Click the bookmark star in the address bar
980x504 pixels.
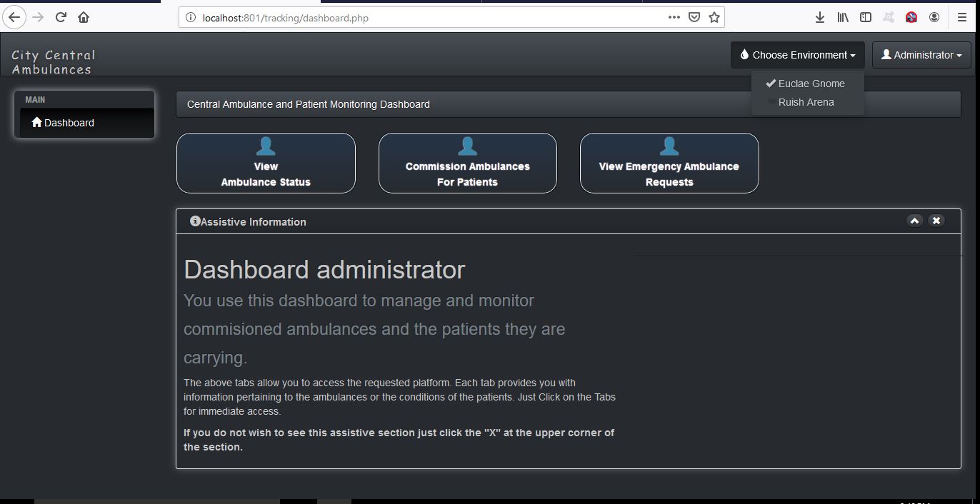[x=714, y=17]
